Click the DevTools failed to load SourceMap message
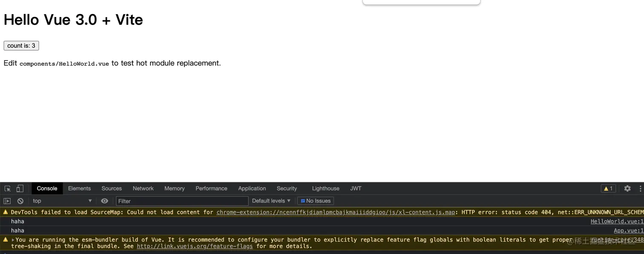 [322, 212]
